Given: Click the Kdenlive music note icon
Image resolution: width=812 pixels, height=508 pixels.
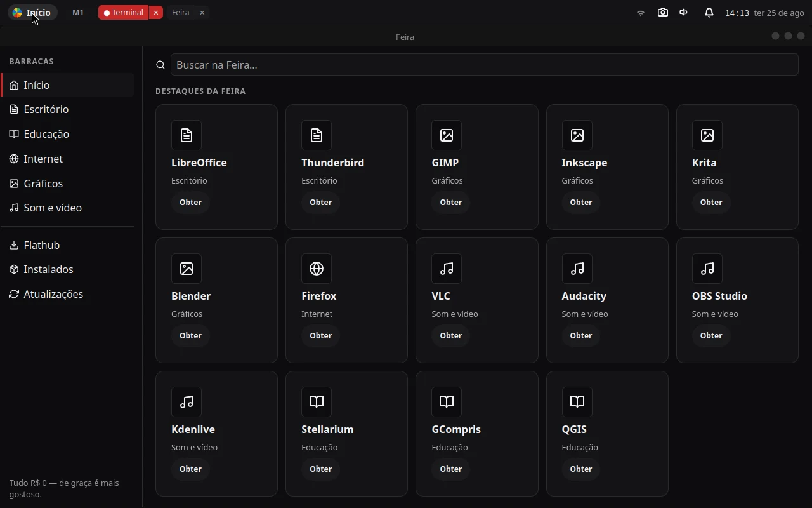Looking at the screenshot, I should click(187, 402).
